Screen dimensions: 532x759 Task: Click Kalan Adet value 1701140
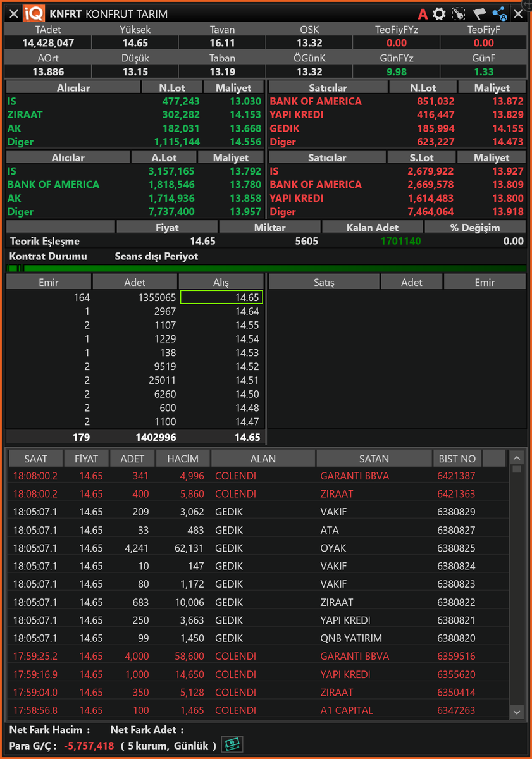400,241
